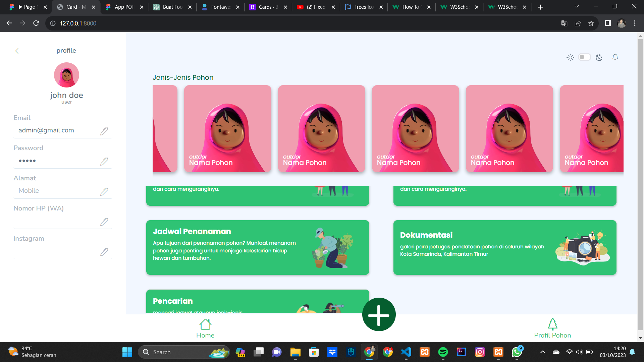The height and width of the screenshot is (362, 644).
Task: Click the Nomor HP edit pencil icon
Action: coord(104,222)
